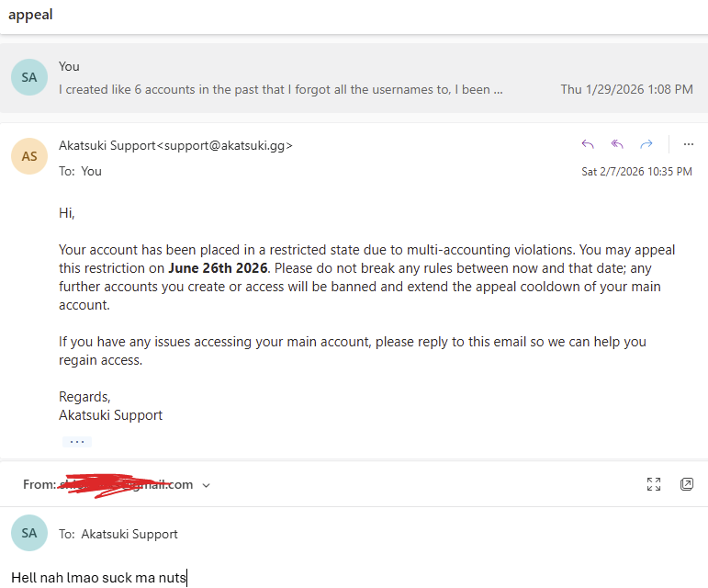The height and width of the screenshot is (588, 708).
Task: Click the 'Thu 1/29/2026 1:08 PM' timestamp
Action: (x=626, y=89)
